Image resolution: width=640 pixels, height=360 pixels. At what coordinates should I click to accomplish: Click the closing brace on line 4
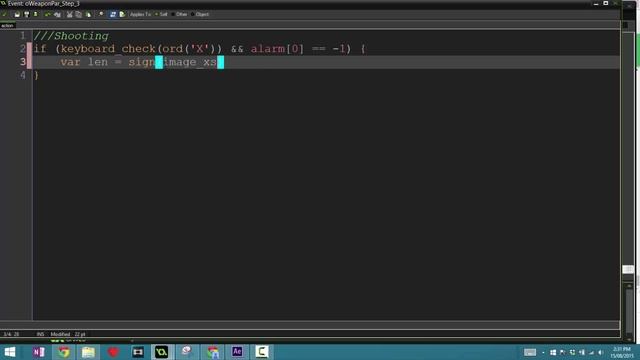coord(36,75)
